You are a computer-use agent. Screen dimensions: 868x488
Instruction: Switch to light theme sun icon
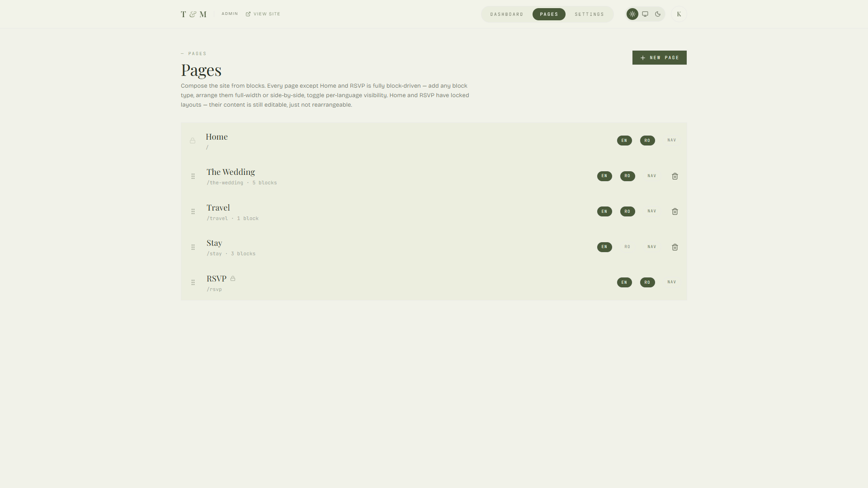point(632,14)
